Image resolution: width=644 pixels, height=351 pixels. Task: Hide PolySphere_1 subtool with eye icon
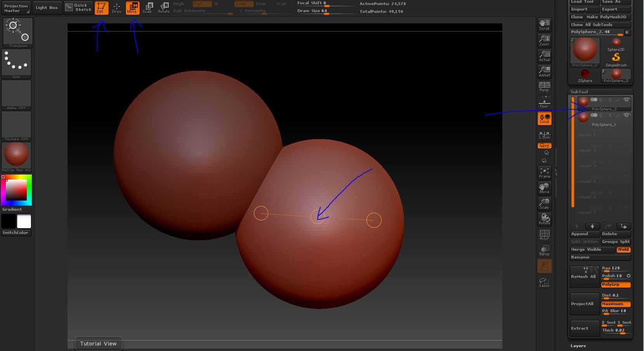click(x=626, y=115)
